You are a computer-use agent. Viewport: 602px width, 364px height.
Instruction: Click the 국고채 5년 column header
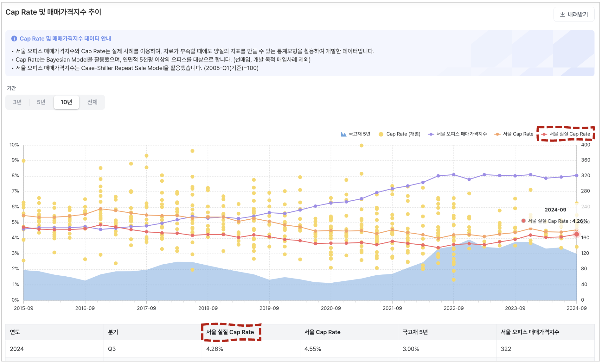pyautogui.click(x=415, y=332)
